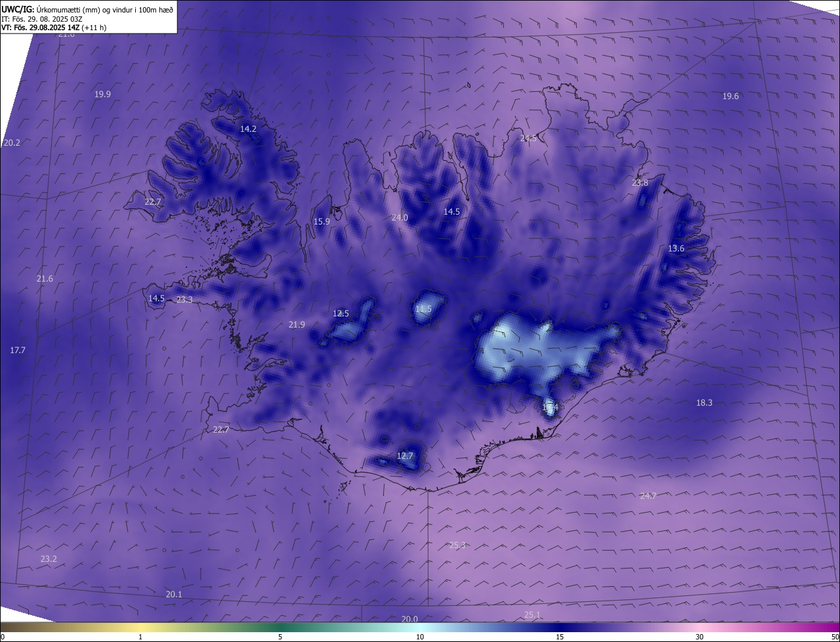Click the 1 tick on the color scale
The height and width of the screenshot is (642, 840).
click(140, 637)
